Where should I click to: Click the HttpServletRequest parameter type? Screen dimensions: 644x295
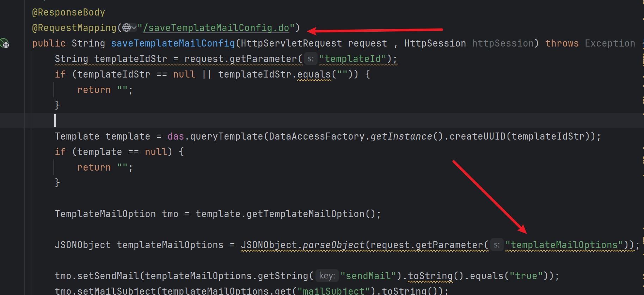coord(292,43)
